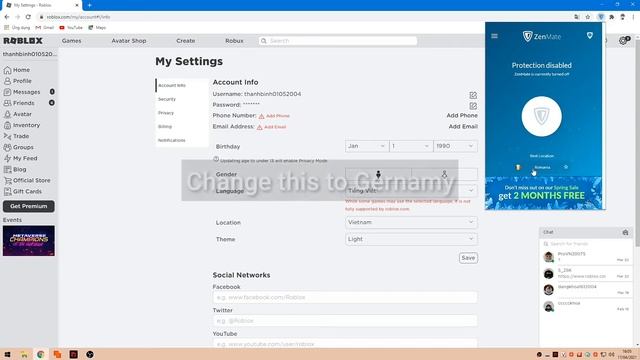Click the Get Premium button
This screenshot has height=360, width=640.
click(x=29, y=206)
